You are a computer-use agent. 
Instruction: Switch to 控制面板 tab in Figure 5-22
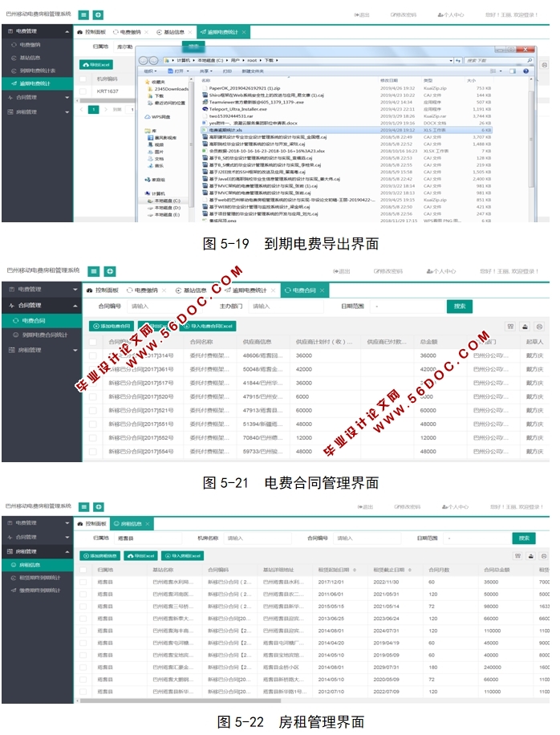(x=93, y=524)
